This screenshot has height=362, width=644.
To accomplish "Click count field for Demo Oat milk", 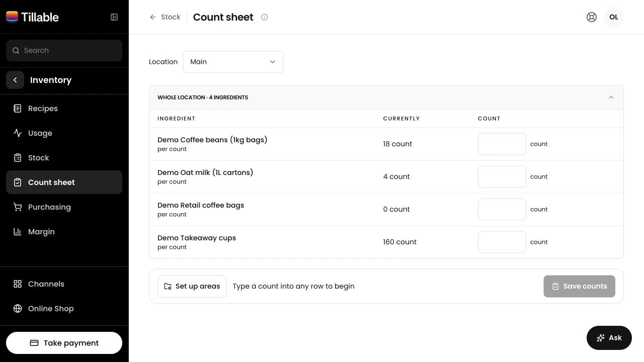I will tap(502, 177).
